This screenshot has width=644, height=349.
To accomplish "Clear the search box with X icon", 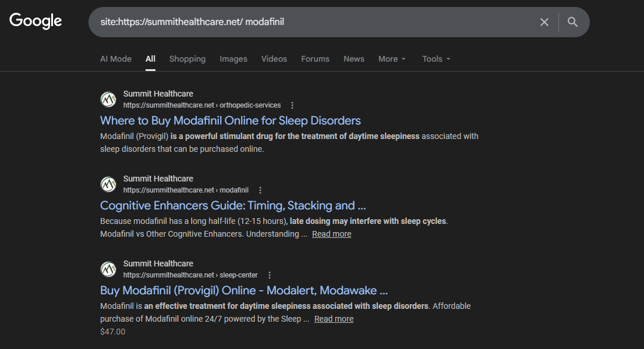I will pos(544,22).
